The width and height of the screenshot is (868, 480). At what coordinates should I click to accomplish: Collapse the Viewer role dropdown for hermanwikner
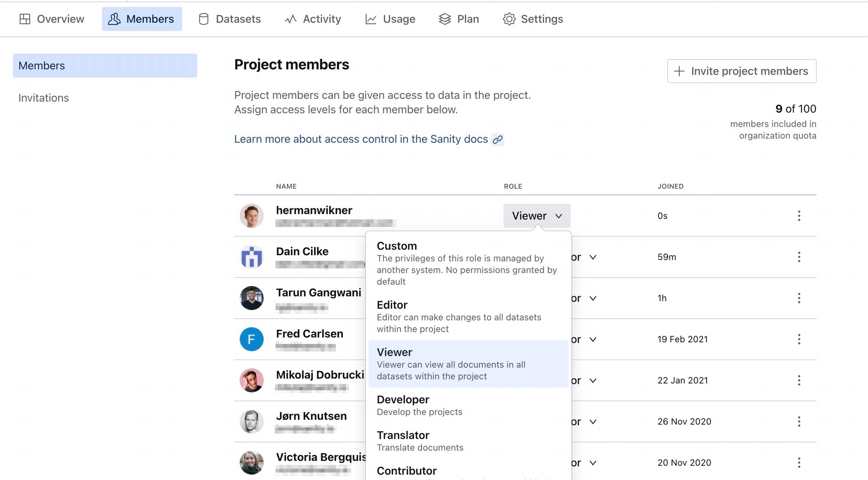coord(536,216)
